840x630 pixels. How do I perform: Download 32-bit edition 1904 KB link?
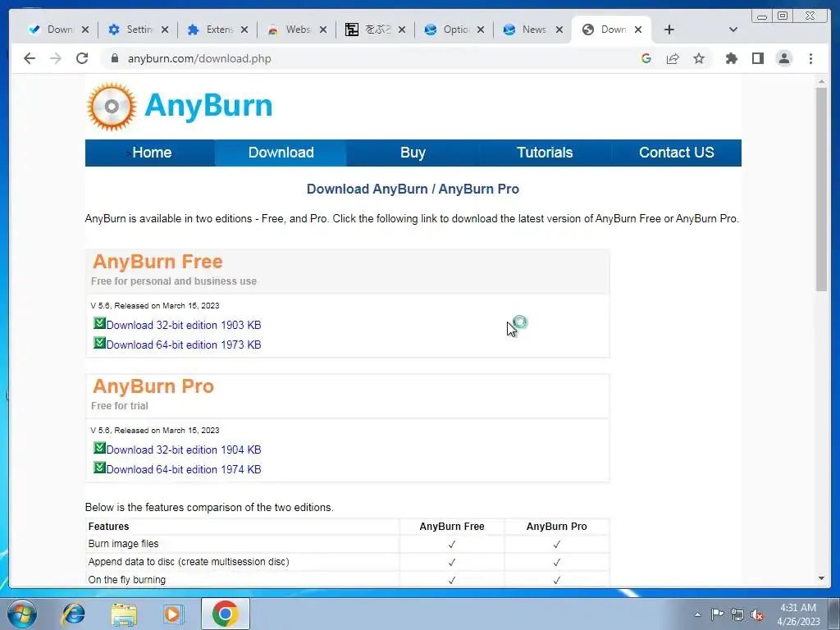click(x=184, y=450)
